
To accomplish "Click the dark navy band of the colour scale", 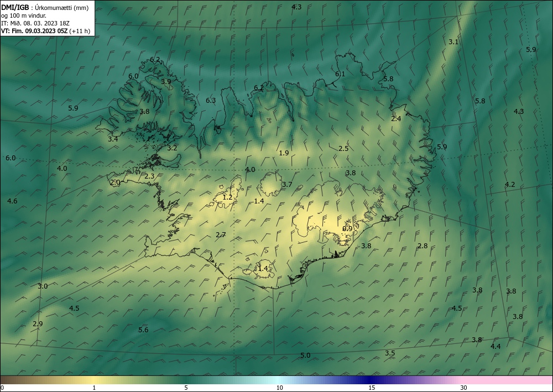I will (368, 380).
